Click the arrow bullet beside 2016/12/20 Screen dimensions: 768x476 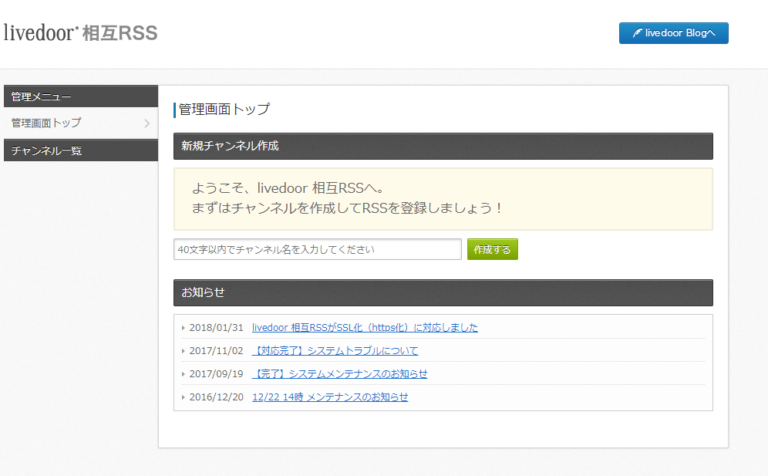[183, 397]
